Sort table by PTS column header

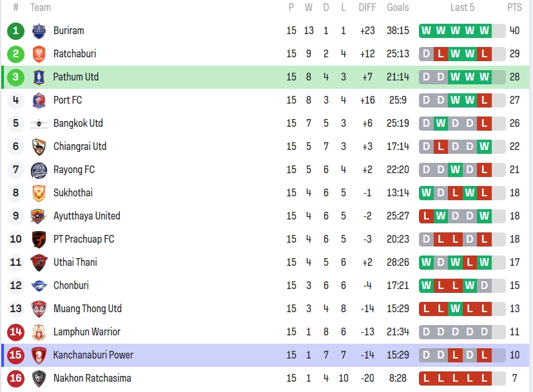(514, 8)
